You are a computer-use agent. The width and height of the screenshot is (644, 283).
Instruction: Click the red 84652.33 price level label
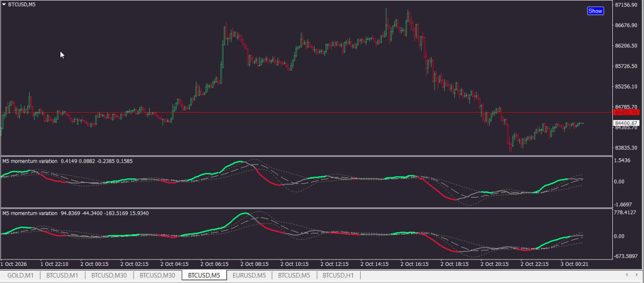pyautogui.click(x=627, y=113)
